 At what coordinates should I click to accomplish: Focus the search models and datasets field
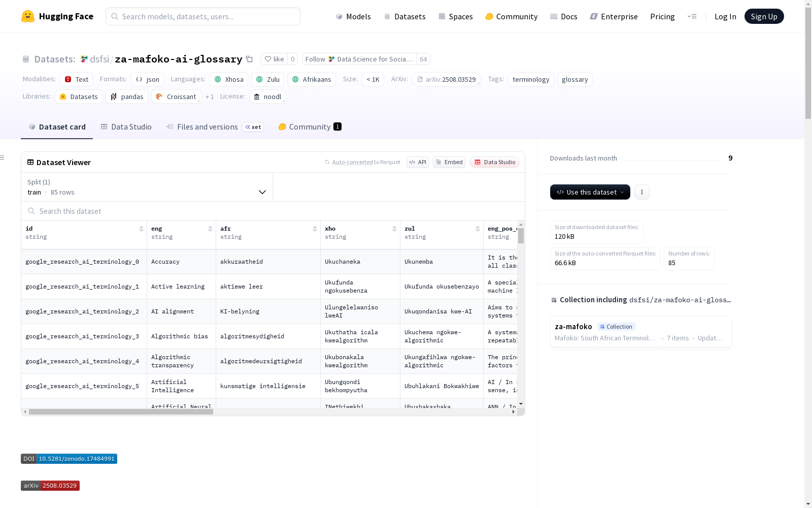pos(203,16)
